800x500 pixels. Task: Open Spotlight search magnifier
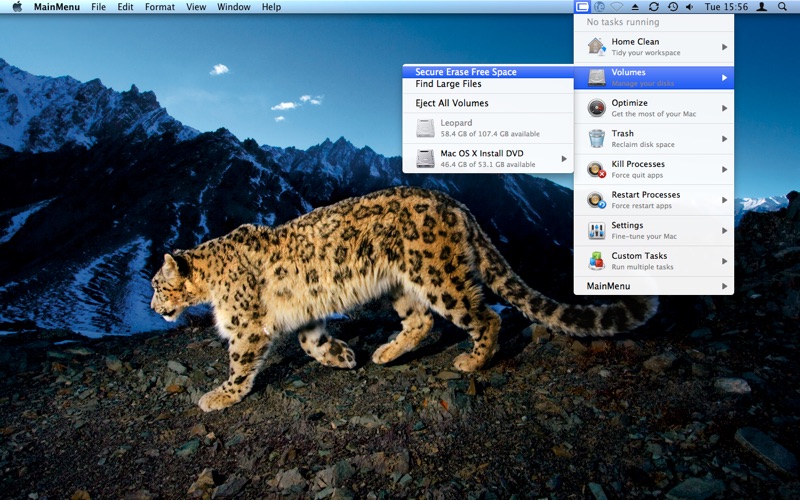click(x=782, y=7)
